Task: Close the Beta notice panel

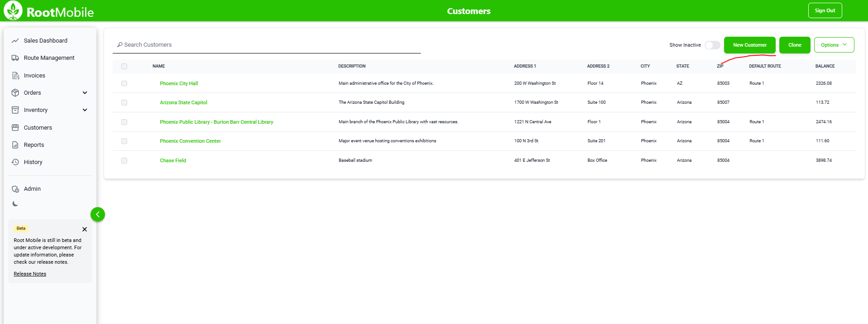Action: pyautogui.click(x=85, y=229)
